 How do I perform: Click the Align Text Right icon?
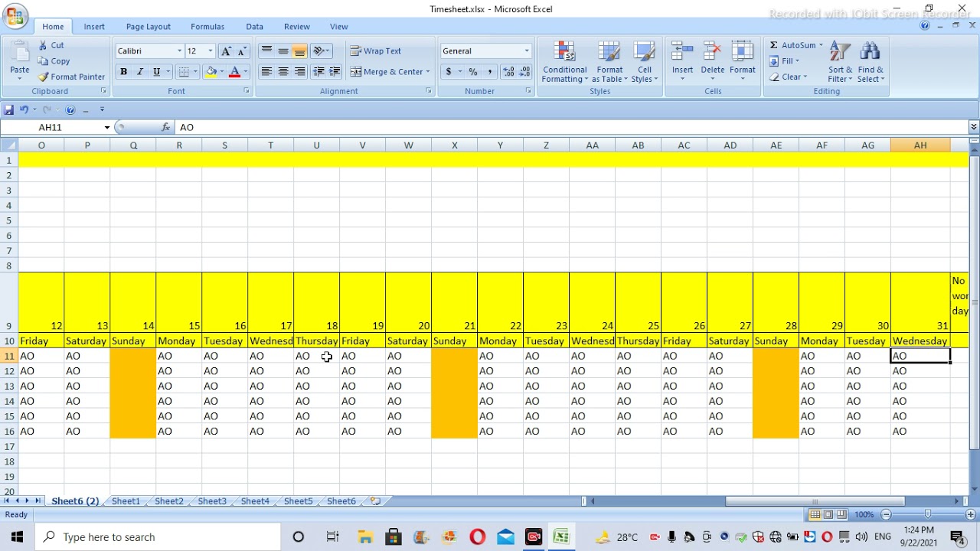click(300, 71)
